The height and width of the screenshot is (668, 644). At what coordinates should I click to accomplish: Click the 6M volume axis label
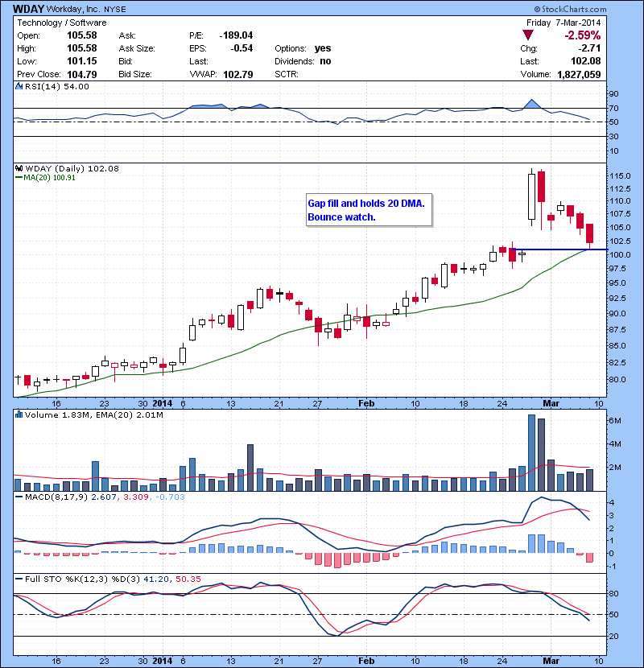(615, 420)
